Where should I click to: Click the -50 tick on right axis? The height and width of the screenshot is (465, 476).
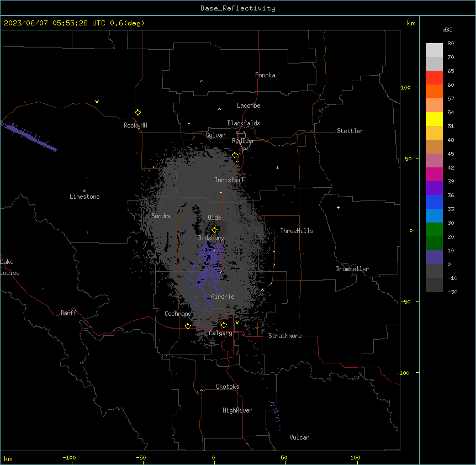pos(405,302)
